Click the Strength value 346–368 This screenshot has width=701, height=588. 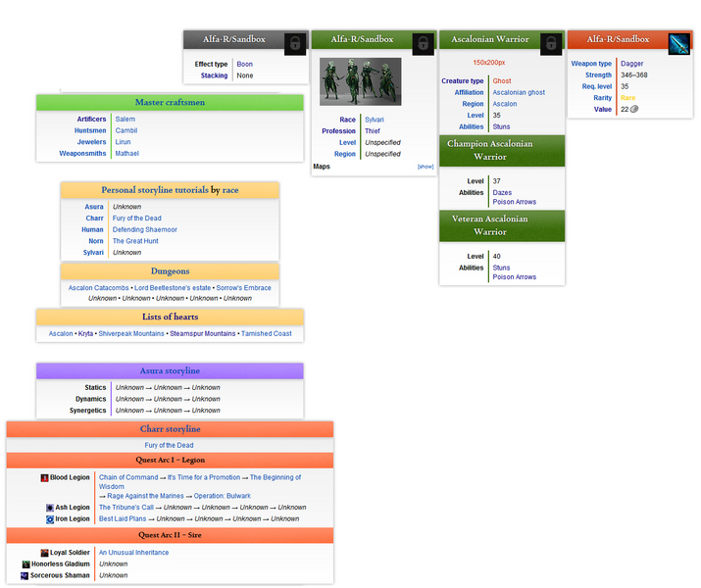(634, 75)
